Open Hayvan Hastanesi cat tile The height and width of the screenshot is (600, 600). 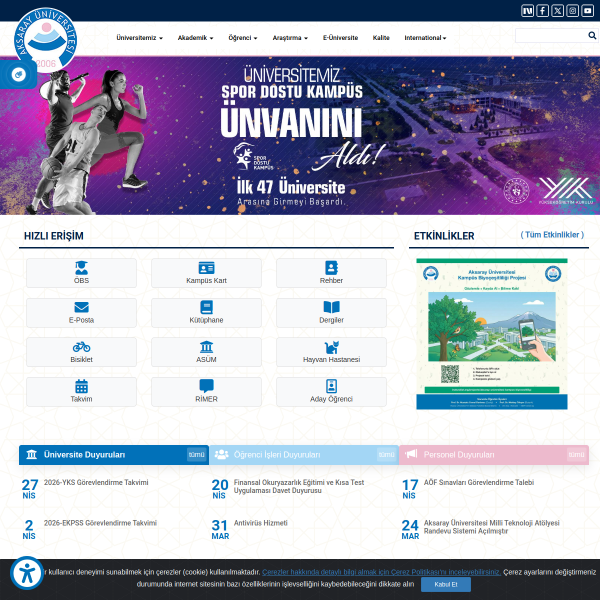pos(331,352)
